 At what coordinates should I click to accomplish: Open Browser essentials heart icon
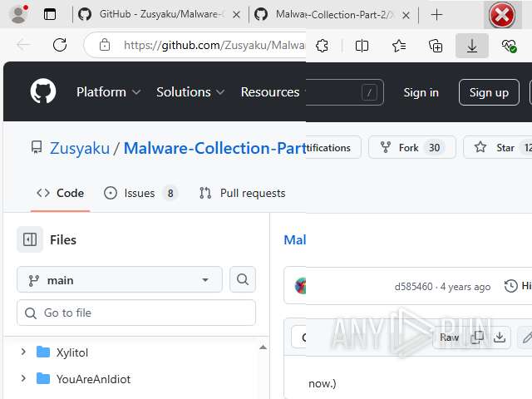pos(509,46)
